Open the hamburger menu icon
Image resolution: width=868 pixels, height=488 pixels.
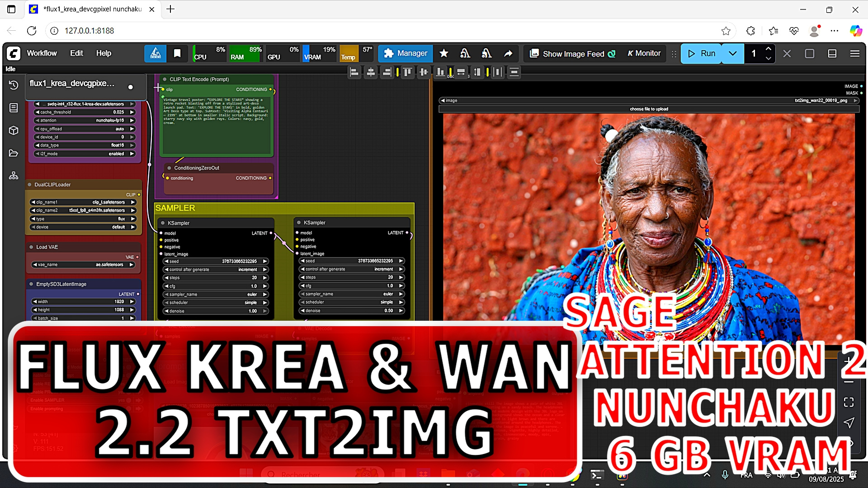pyautogui.click(x=854, y=53)
